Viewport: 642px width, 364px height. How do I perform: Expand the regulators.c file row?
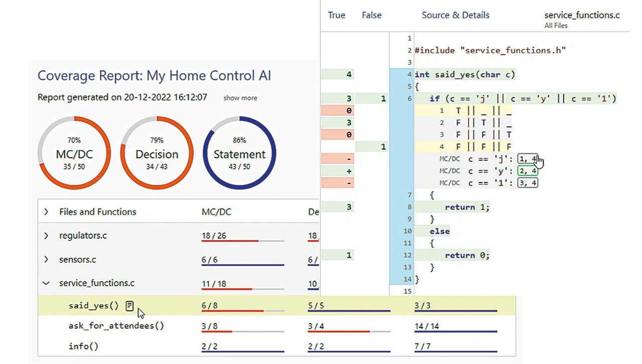46,236
